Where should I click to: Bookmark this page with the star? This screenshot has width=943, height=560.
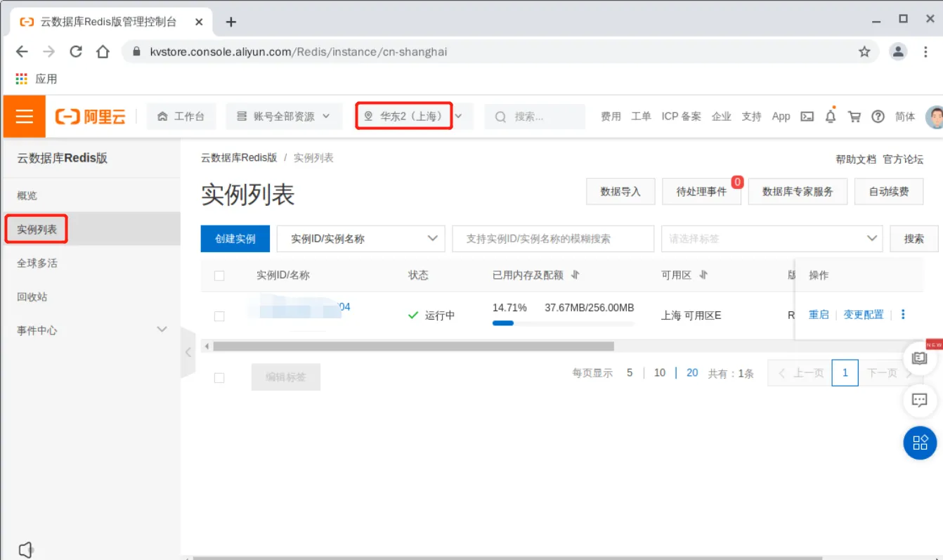point(864,52)
